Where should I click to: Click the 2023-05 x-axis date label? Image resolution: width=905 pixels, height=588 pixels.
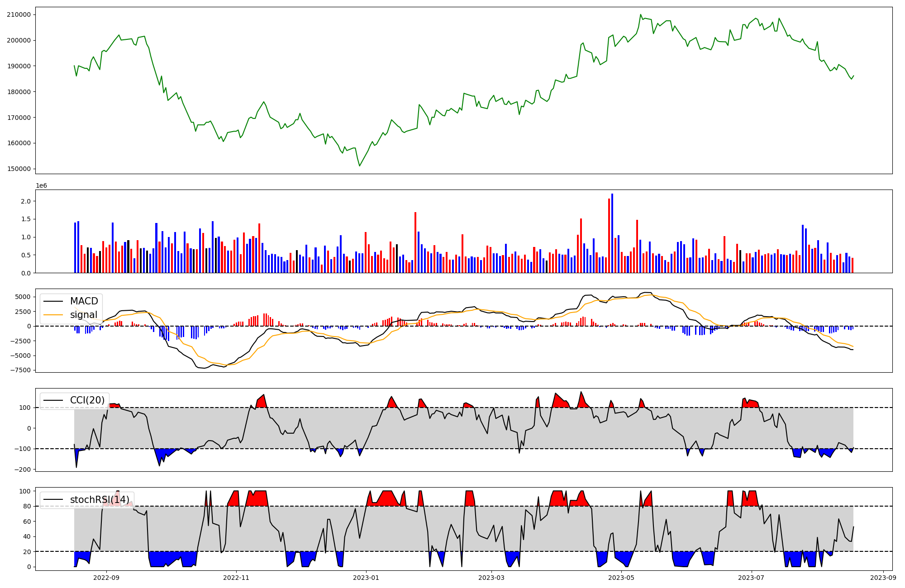coord(621,578)
